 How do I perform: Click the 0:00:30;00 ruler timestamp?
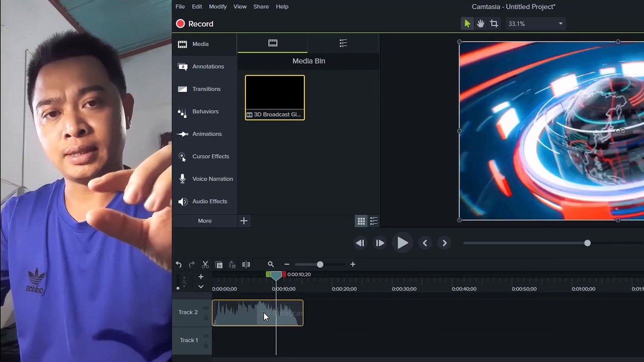tap(404, 289)
